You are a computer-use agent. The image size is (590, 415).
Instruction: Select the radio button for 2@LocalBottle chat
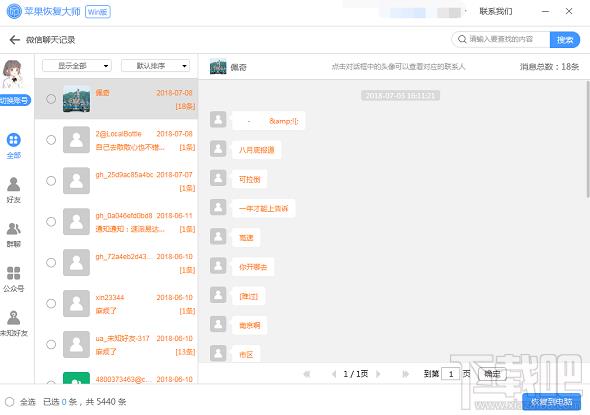coord(51,140)
